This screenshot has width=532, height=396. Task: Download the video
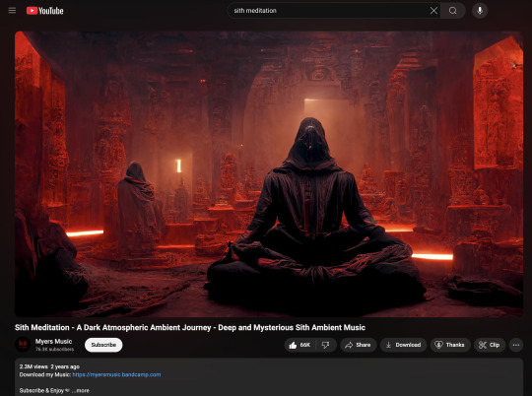[403, 345]
